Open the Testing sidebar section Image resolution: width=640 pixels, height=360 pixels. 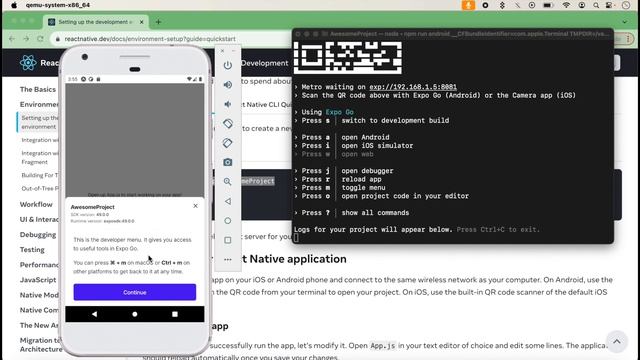pyautogui.click(x=32, y=249)
